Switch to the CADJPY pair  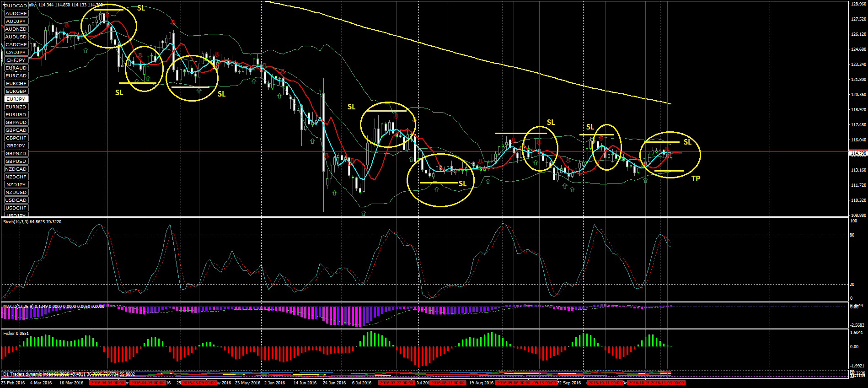16,52
